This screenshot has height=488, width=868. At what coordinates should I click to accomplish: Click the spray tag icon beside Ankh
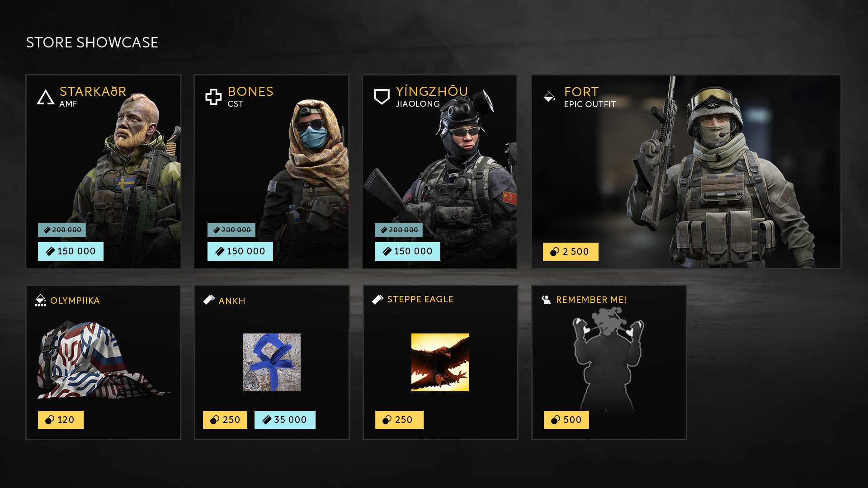pos(209,300)
